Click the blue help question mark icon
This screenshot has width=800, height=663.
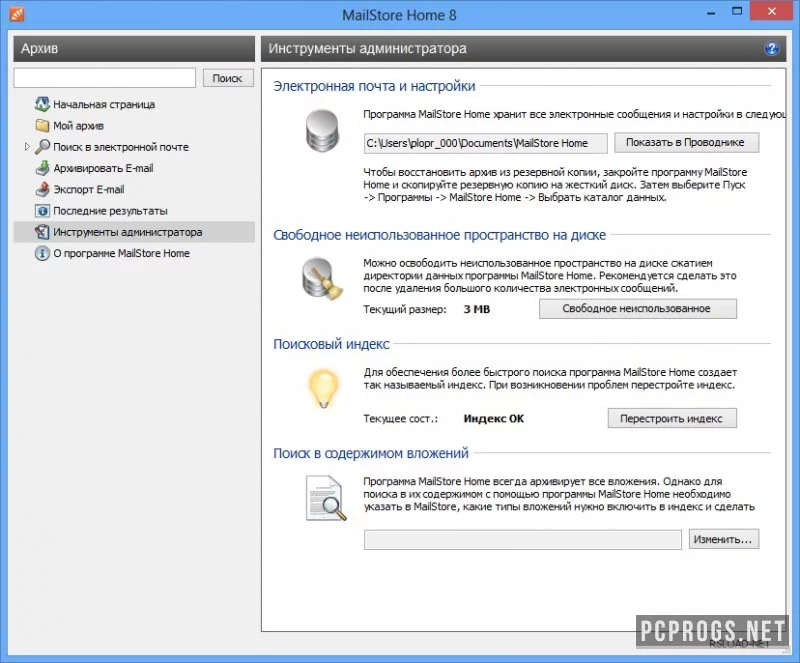tap(771, 48)
